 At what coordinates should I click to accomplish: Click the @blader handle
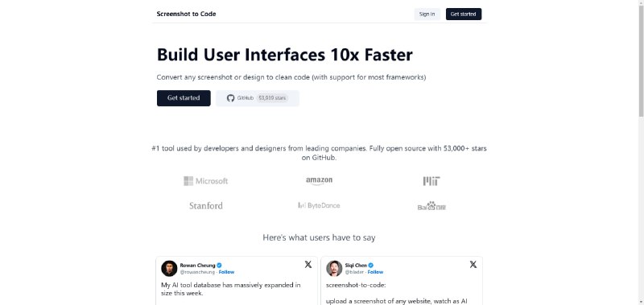(x=354, y=272)
